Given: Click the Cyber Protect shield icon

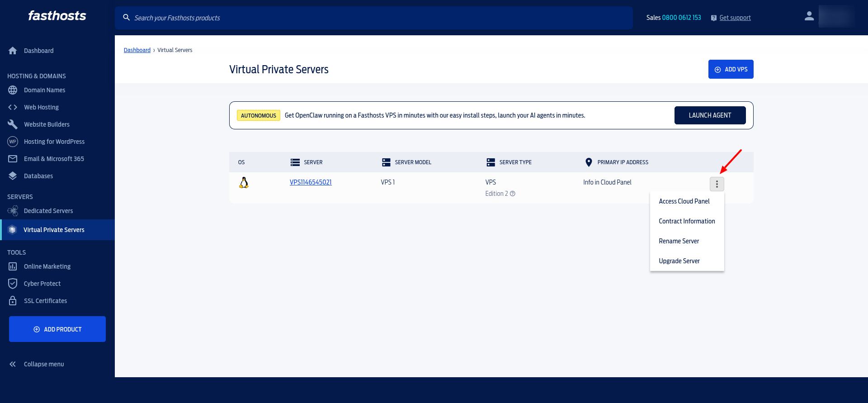Looking at the screenshot, I should pos(13,284).
